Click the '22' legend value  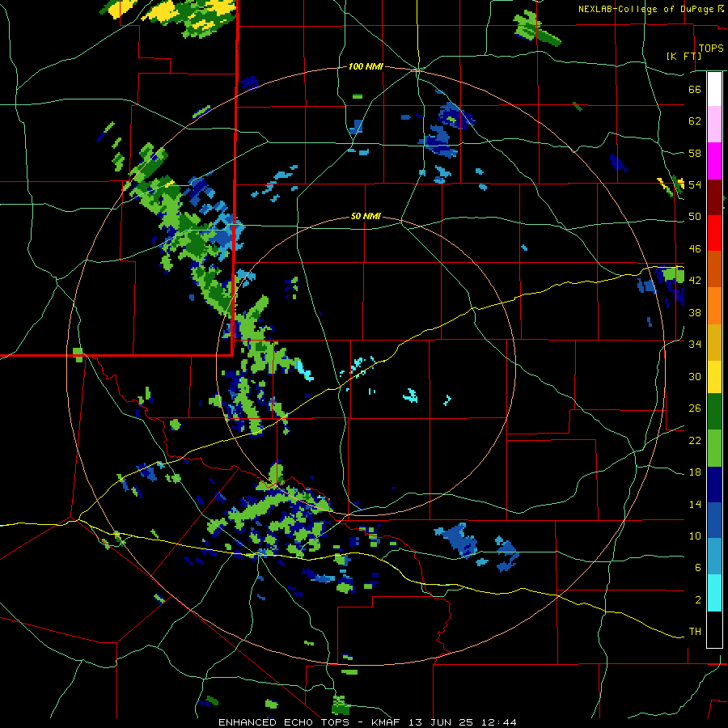coord(695,441)
